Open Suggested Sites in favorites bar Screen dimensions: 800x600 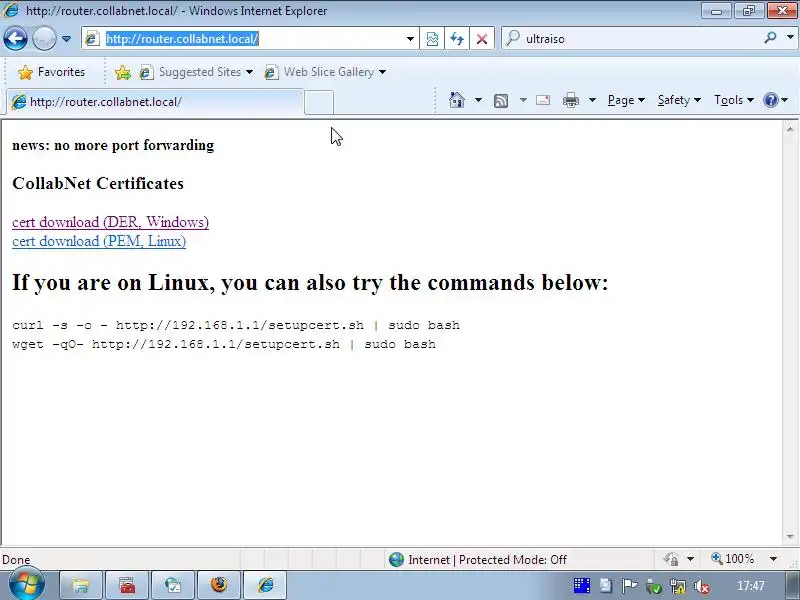pos(196,72)
